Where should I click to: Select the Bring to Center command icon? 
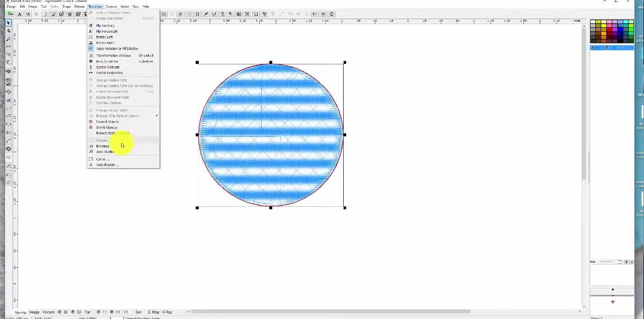(x=91, y=61)
